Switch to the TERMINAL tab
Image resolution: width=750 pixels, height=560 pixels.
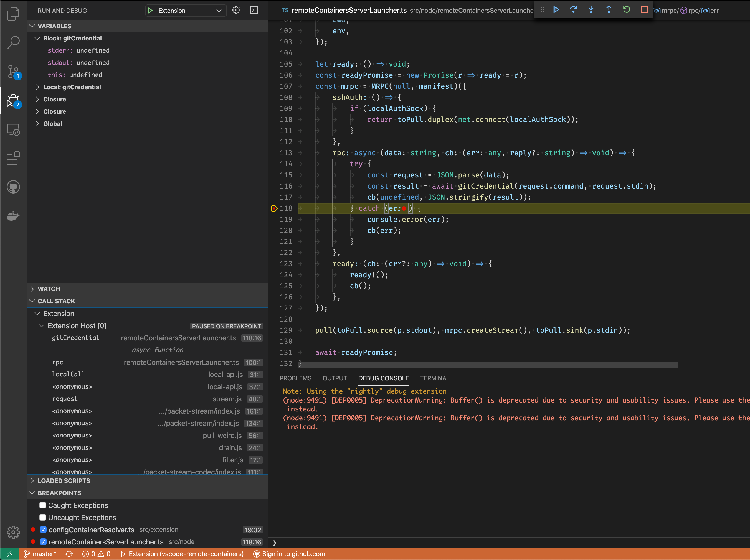pos(434,378)
